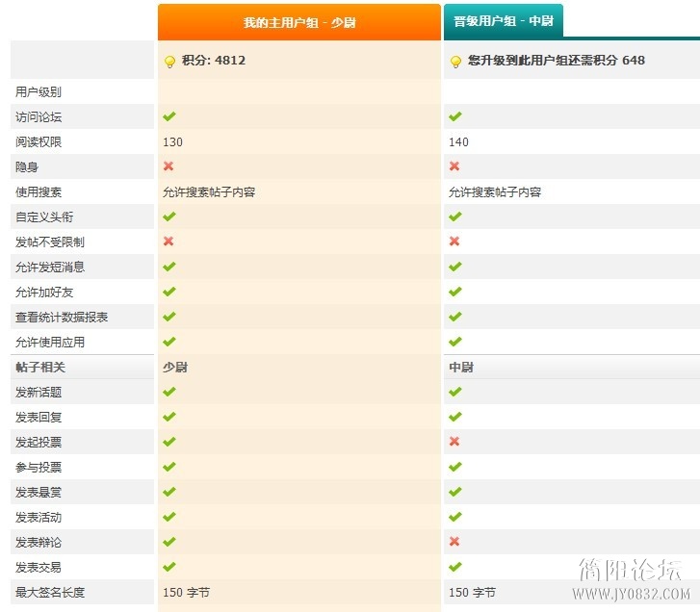Click the 发表交易 checkmark in 中尉 column
Image resolution: width=700 pixels, height=612 pixels.
click(454, 567)
